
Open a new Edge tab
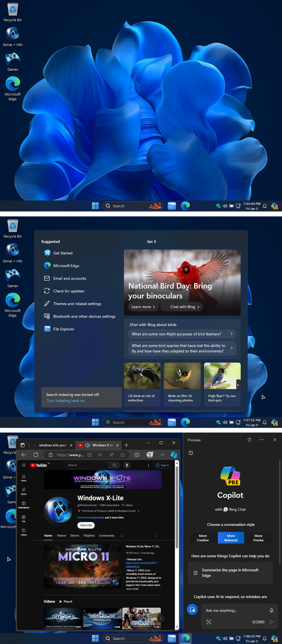pyautogui.click(x=127, y=445)
